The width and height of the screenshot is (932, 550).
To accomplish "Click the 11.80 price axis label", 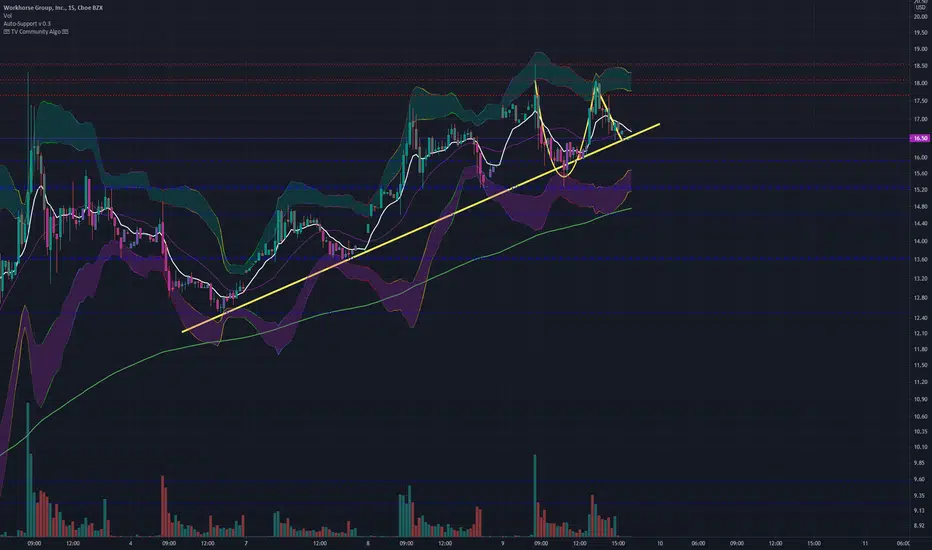I will click(x=920, y=350).
